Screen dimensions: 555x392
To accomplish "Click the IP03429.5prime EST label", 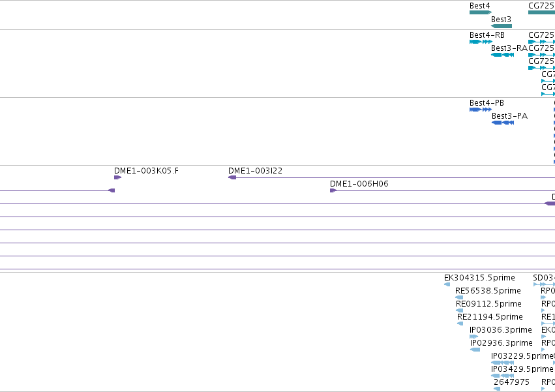I will coord(522,369).
